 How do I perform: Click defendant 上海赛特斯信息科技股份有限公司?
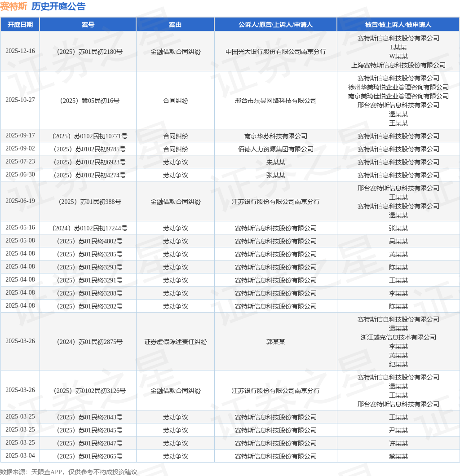pyautogui.click(x=398, y=65)
